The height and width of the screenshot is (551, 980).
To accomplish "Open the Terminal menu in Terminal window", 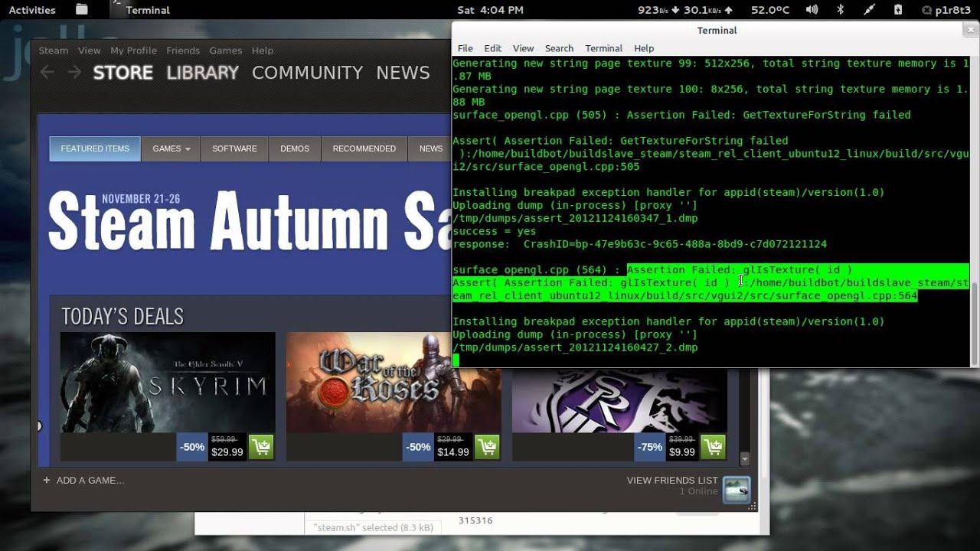I will point(604,48).
